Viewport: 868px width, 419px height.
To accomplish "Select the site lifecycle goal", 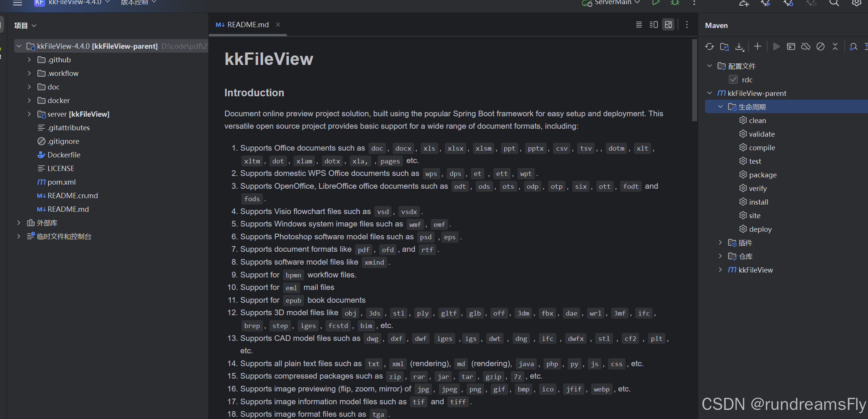I will pos(750,216).
